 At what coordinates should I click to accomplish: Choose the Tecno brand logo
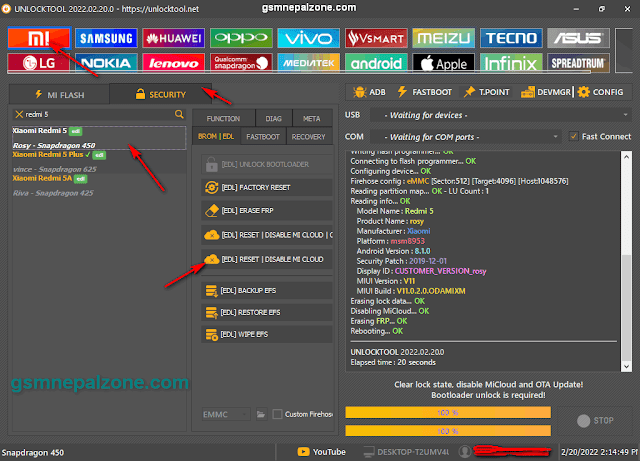coord(511,38)
